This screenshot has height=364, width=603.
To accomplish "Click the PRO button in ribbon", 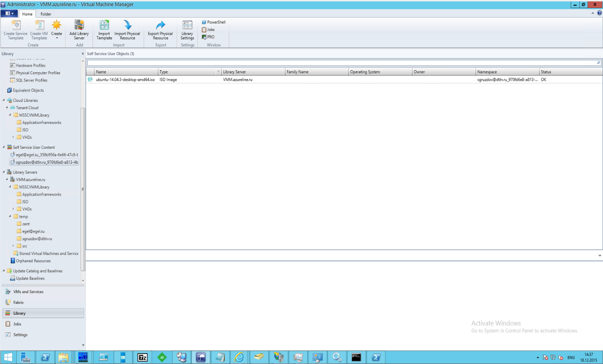I will click(x=208, y=37).
